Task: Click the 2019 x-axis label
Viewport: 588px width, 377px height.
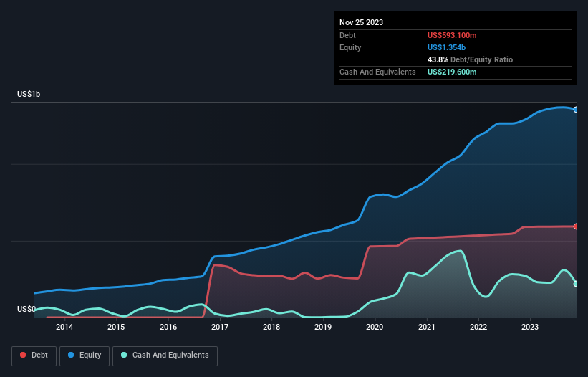Action: 323,327
